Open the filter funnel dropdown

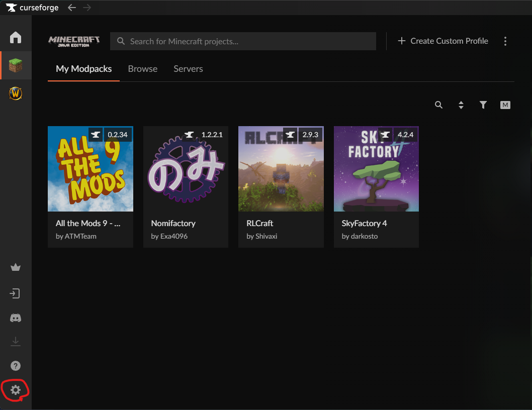coord(483,105)
